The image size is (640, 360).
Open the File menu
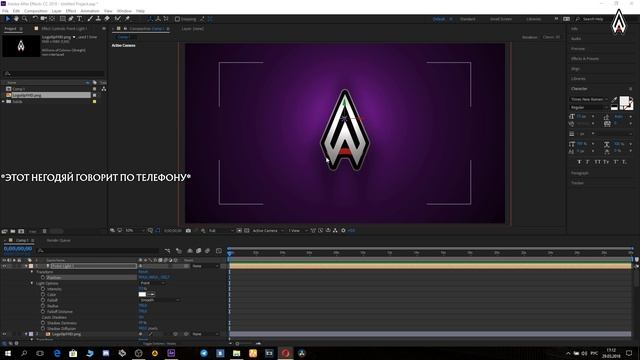click(x=5, y=11)
